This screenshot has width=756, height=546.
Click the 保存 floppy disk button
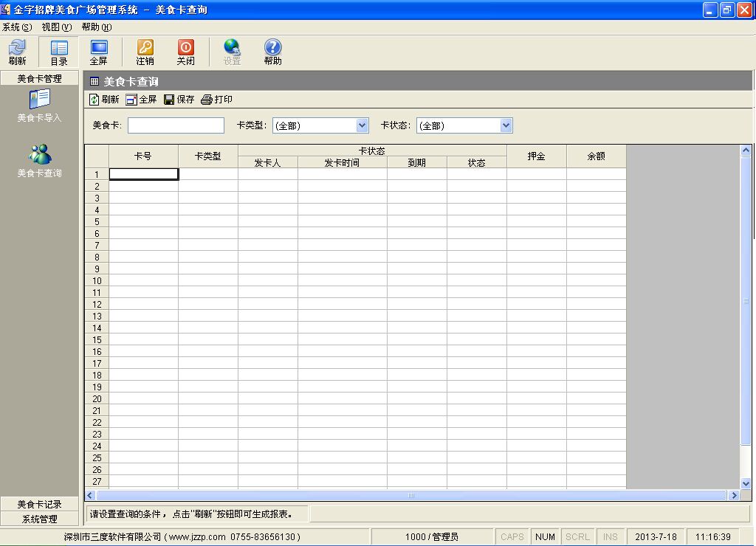(179, 100)
